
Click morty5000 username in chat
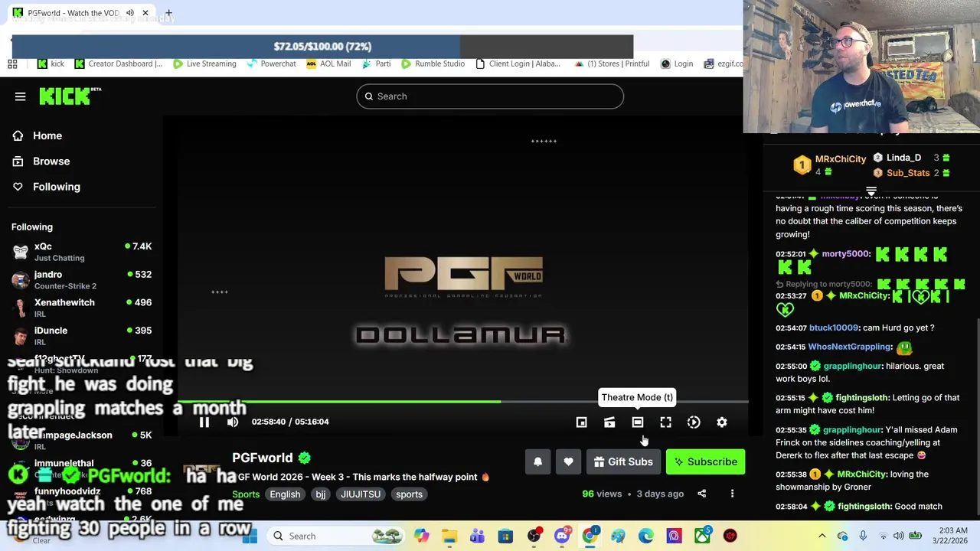pos(846,254)
